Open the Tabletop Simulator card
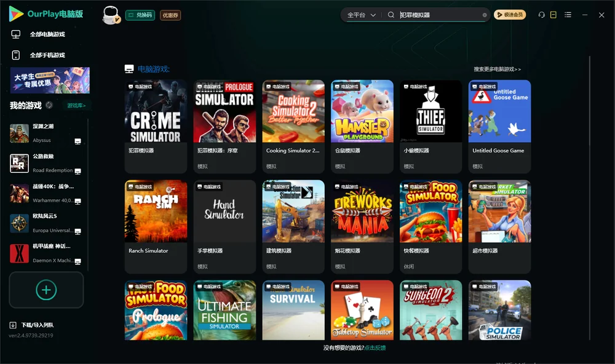Viewport: 615px width, 364px height. tap(362, 310)
